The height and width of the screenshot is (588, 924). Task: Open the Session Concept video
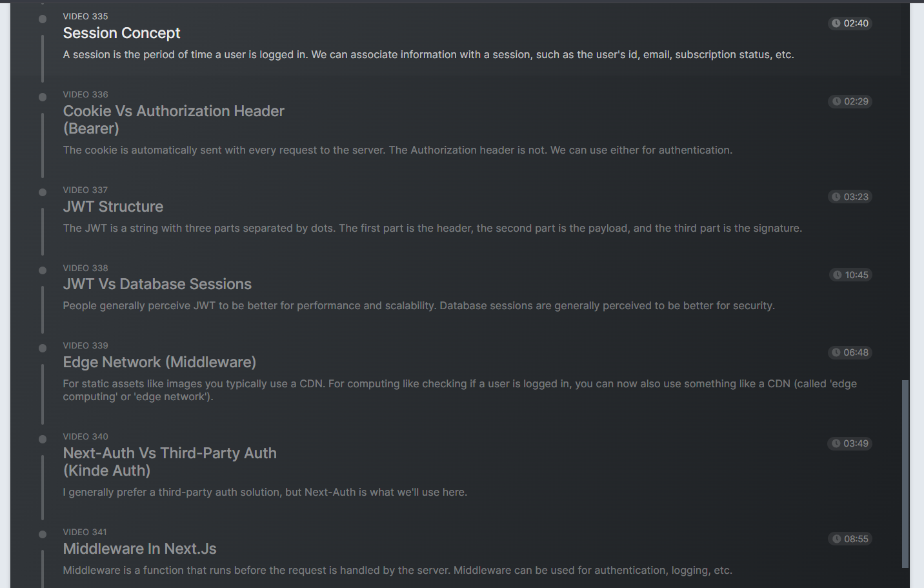click(x=121, y=33)
